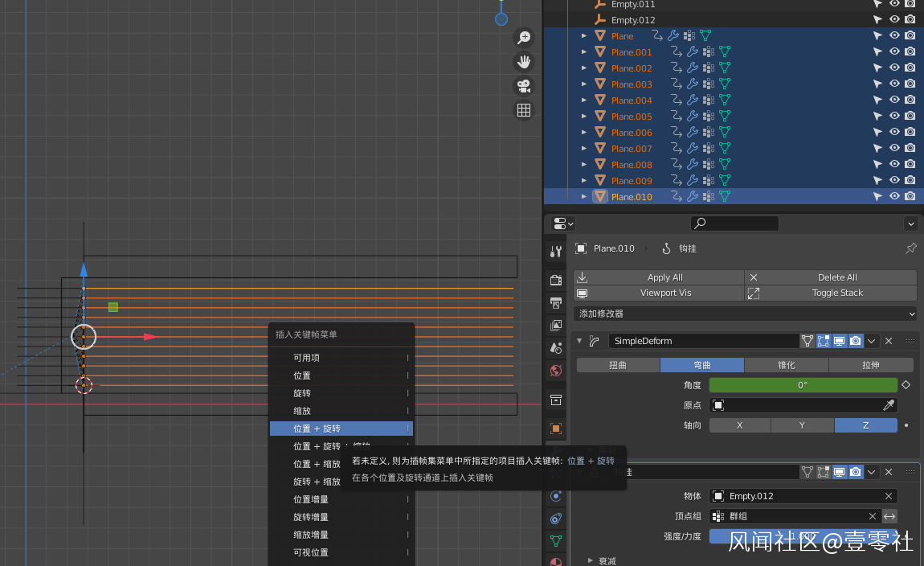Hide Plane.003 in viewport via eye icon

coord(894,84)
